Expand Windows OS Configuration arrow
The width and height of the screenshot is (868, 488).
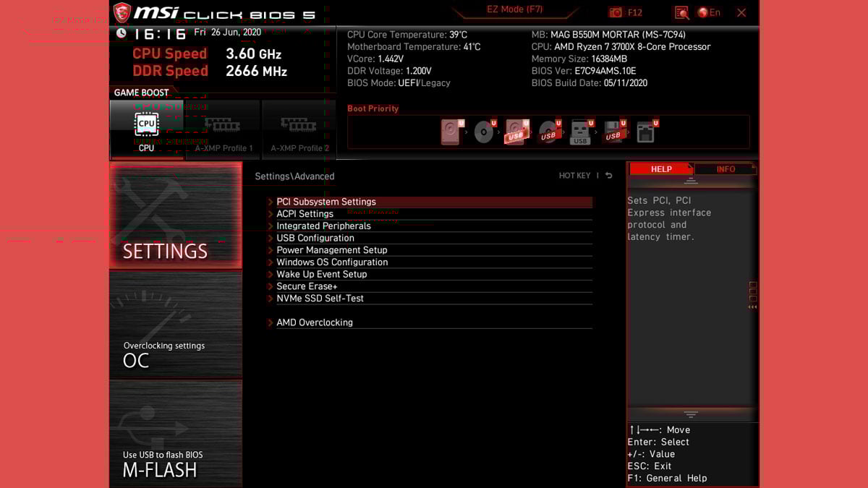click(271, 262)
